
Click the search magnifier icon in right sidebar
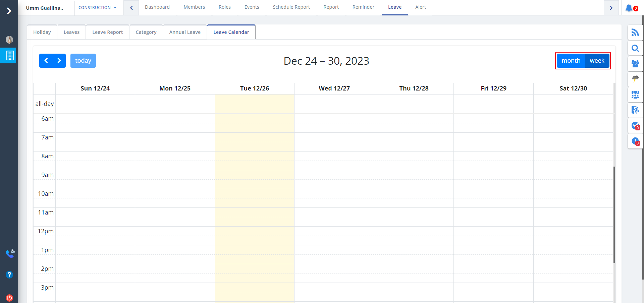click(635, 48)
